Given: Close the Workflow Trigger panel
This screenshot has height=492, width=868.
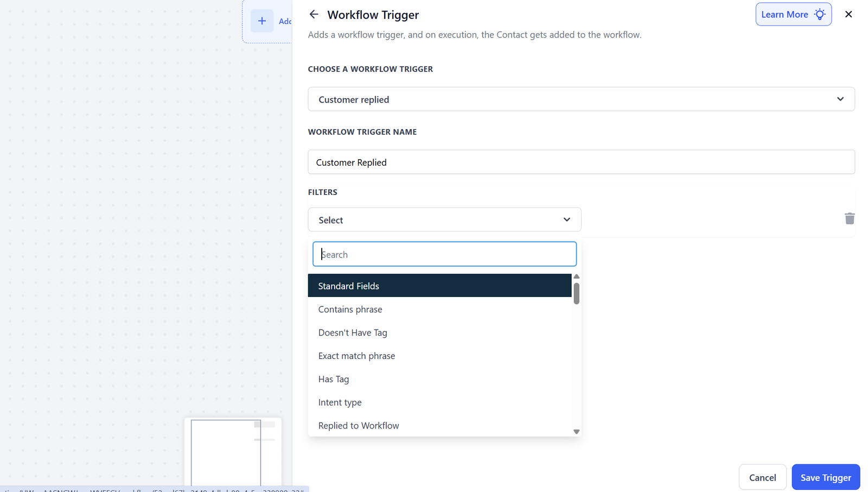Looking at the screenshot, I should tap(848, 15).
